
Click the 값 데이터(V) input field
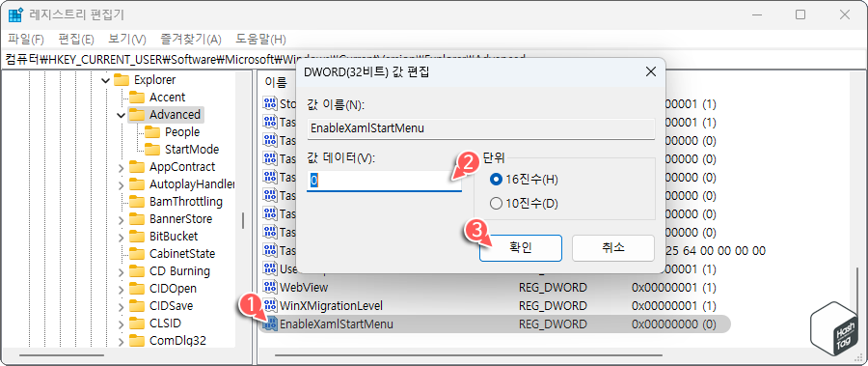[384, 182]
